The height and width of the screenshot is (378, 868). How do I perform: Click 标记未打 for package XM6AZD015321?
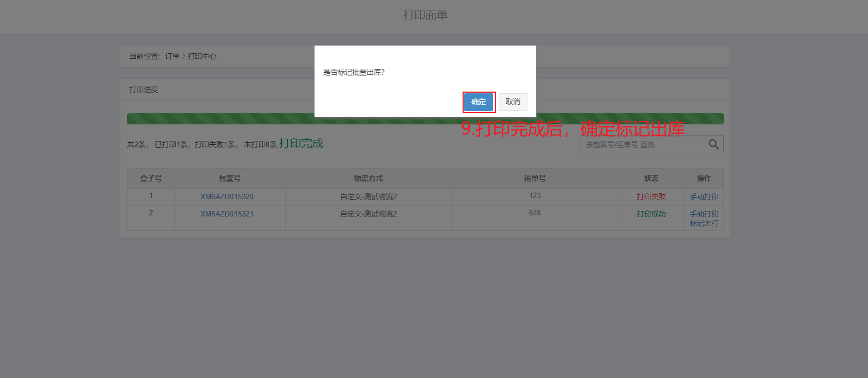(x=704, y=224)
